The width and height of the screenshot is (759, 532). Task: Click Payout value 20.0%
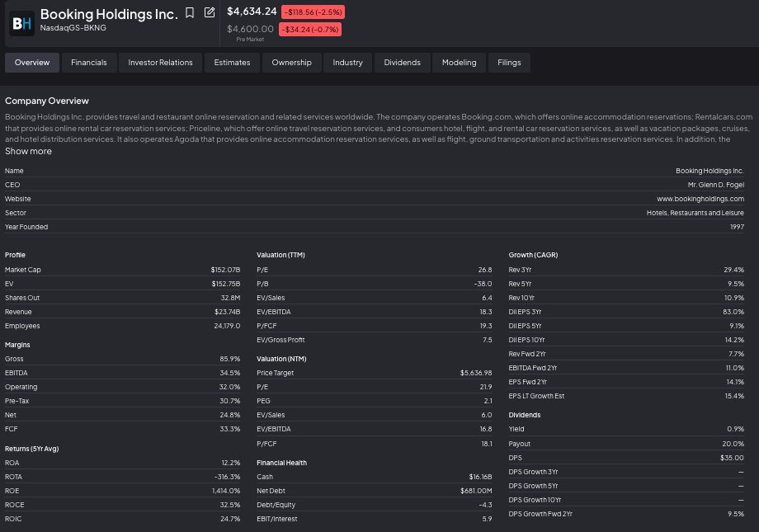point(733,444)
